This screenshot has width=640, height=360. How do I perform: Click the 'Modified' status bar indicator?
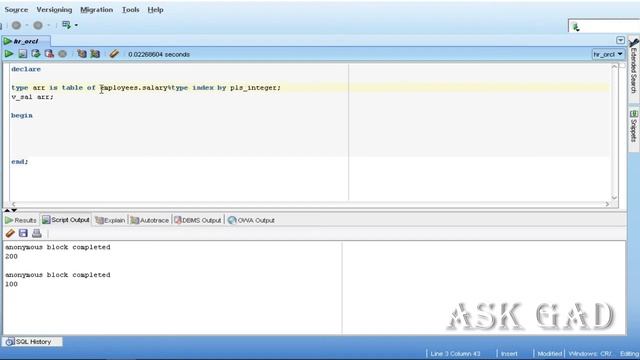coord(549,353)
